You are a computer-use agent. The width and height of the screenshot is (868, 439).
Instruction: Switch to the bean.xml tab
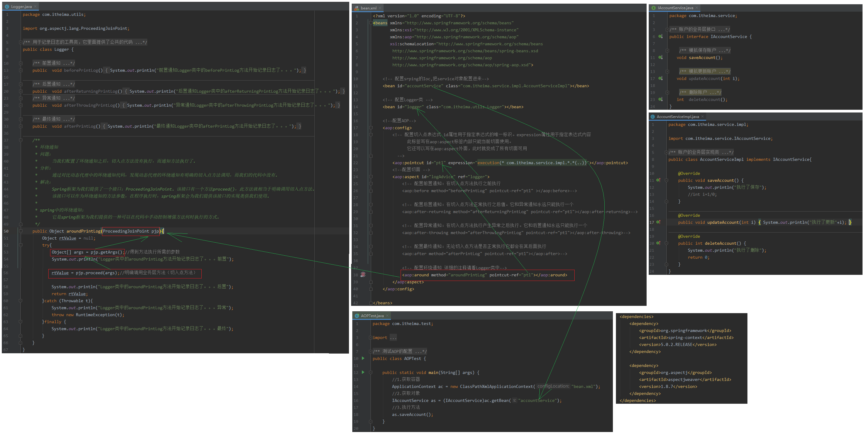368,8
